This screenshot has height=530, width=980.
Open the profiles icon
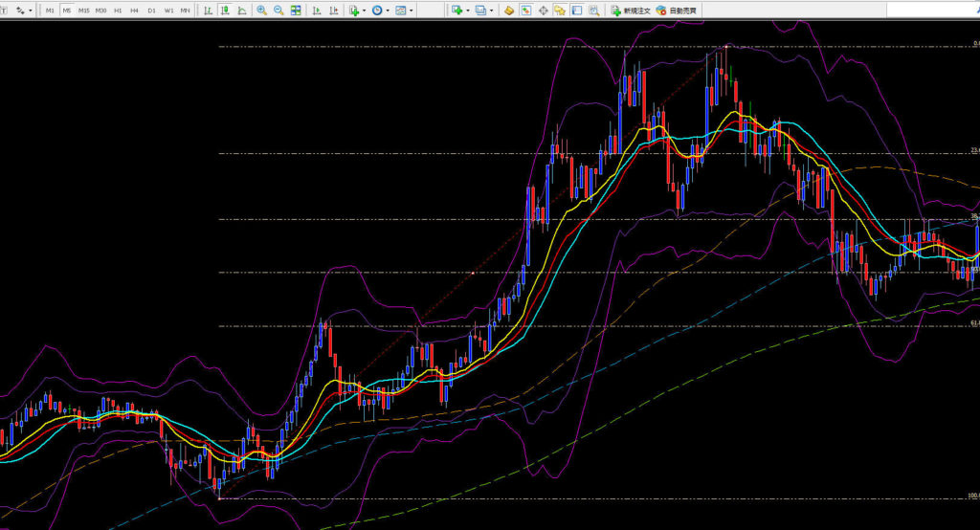(x=480, y=10)
